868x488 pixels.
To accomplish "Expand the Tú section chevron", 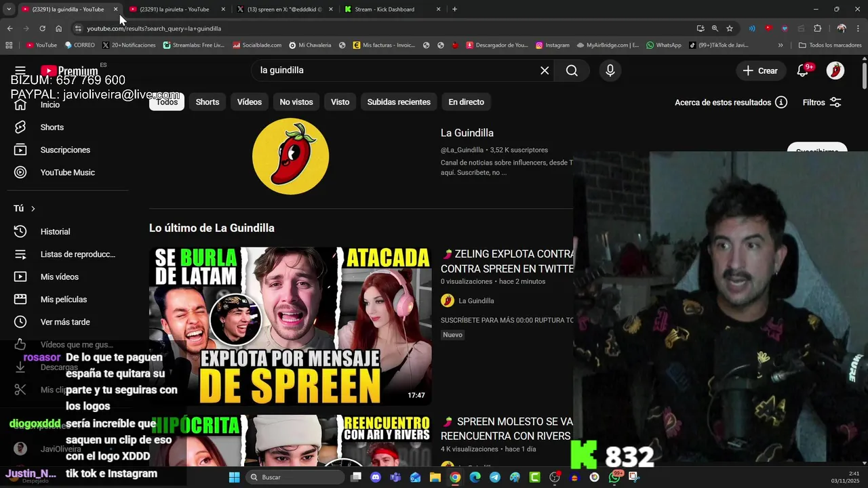I will coord(33,209).
